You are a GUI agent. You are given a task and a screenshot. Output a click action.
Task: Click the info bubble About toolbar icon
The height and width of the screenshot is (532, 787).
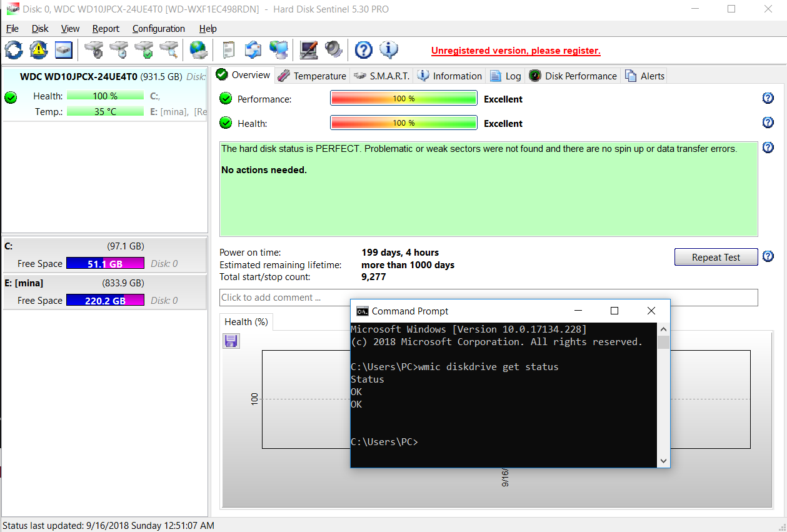pyautogui.click(x=388, y=50)
